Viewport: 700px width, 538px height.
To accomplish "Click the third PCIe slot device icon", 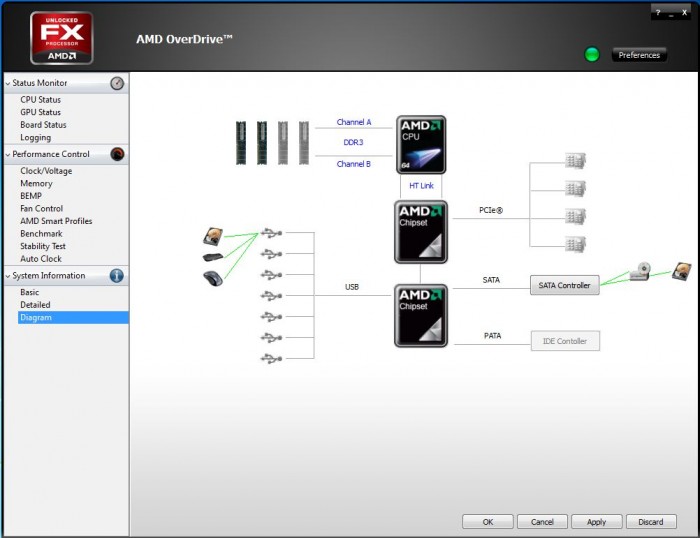I will pos(575,217).
